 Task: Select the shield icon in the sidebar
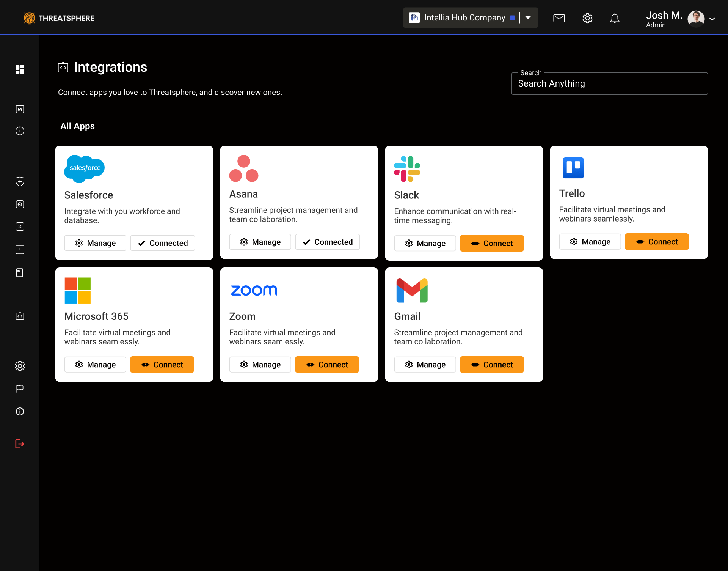(x=20, y=181)
